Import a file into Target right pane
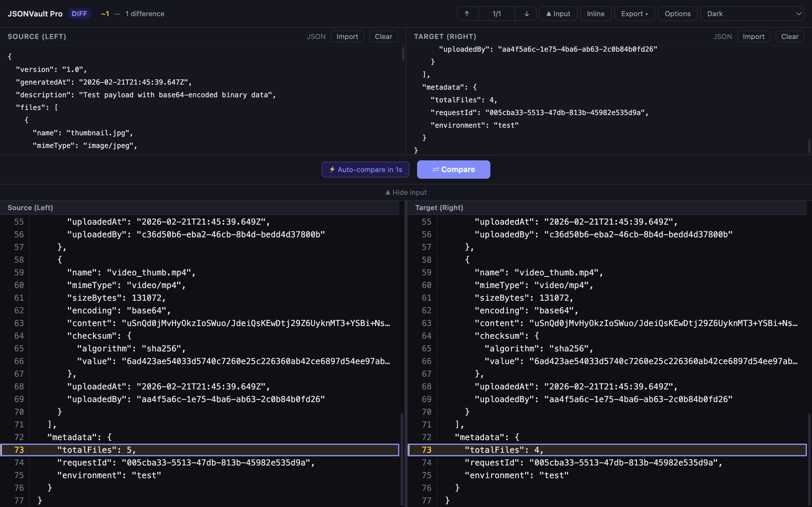 point(753,36)
